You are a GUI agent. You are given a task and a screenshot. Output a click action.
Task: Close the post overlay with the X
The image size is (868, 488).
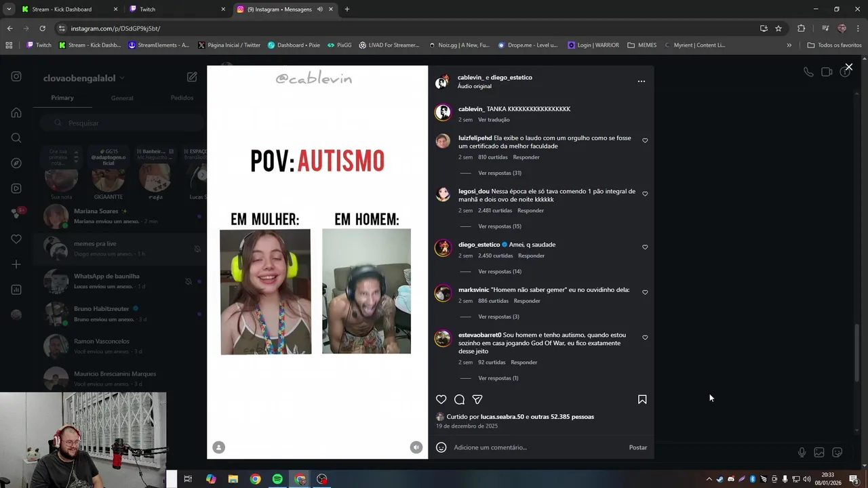pyautogui.click(x=848, y=67)
